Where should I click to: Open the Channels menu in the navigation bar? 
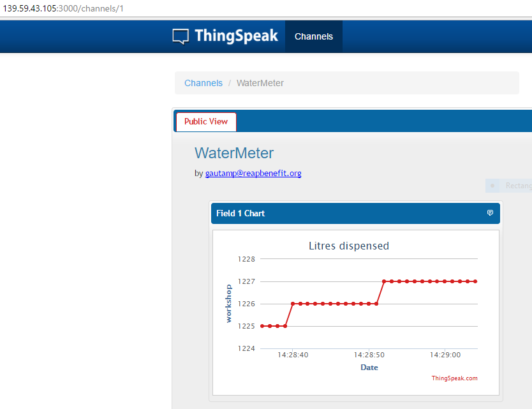[313, 36]
